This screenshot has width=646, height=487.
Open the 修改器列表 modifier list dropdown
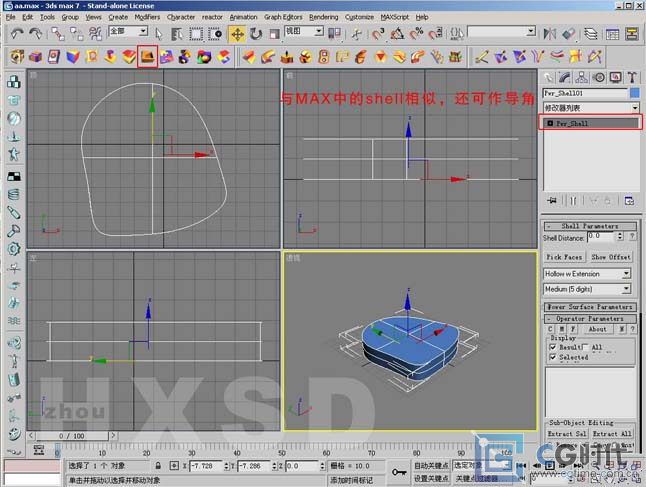click(591, 108)
